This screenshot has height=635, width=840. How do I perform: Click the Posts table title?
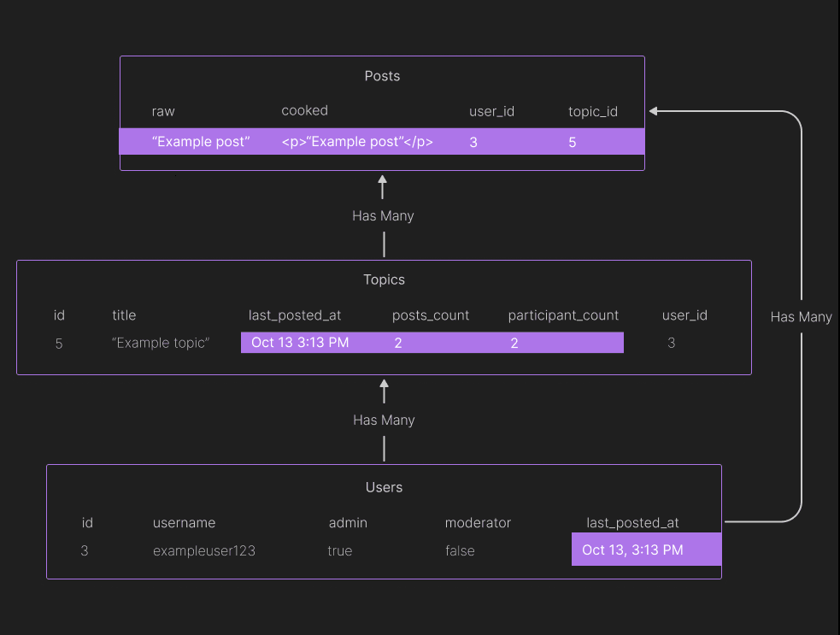(x=382, y=76)
